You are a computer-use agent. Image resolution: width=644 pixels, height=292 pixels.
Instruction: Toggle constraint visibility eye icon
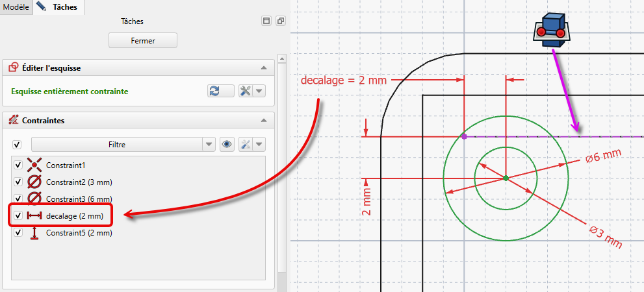(x=226, y=144)
